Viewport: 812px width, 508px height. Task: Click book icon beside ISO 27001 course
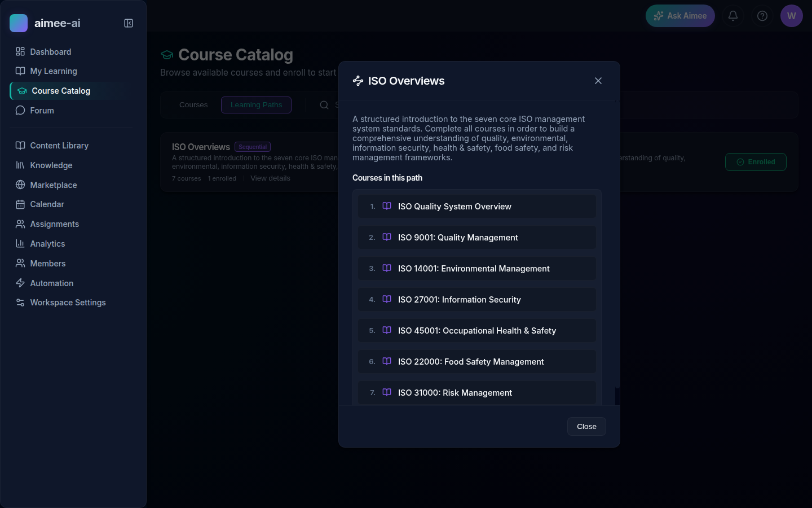(387, 299)
